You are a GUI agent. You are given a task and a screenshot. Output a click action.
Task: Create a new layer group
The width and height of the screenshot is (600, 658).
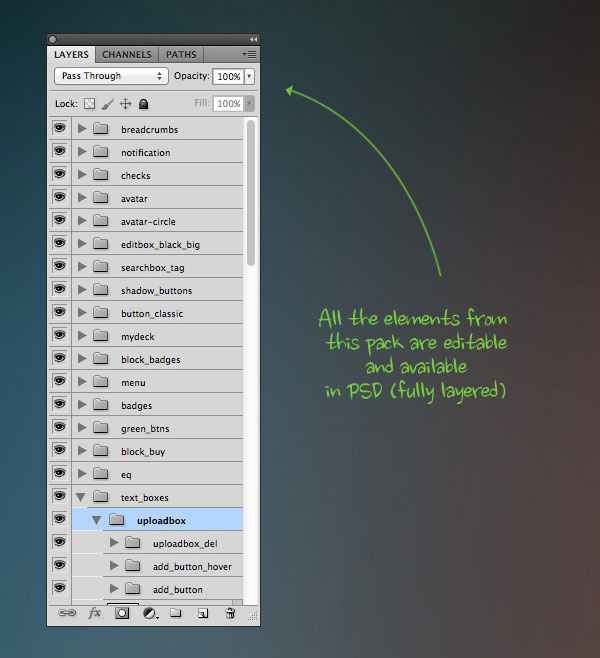pos(176,613)
